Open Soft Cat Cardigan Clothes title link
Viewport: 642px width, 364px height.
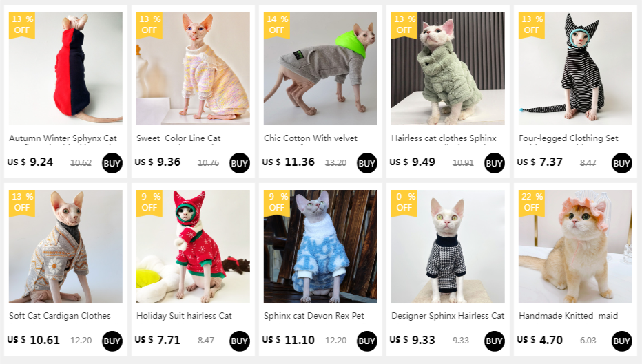(60, 316)
